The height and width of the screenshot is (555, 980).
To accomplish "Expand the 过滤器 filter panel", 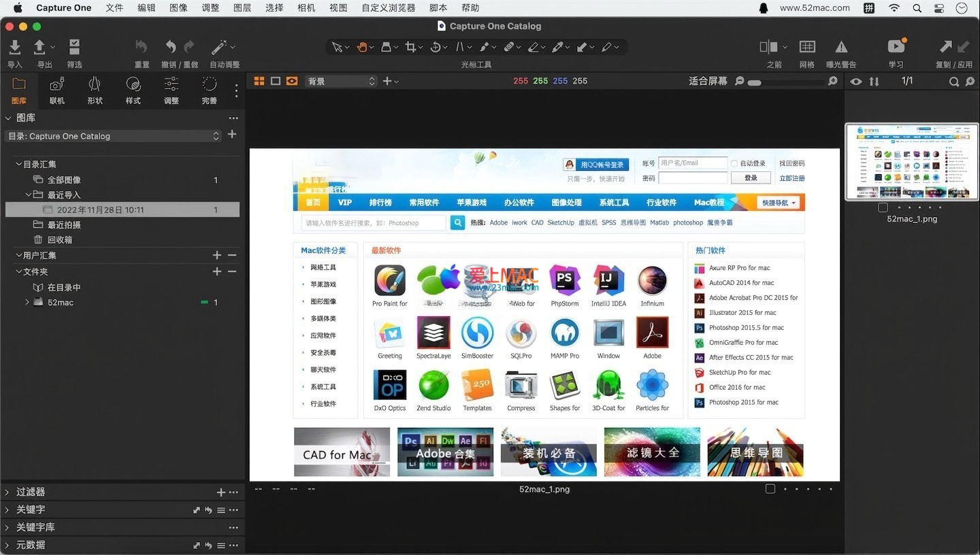I will pos(7,492).
